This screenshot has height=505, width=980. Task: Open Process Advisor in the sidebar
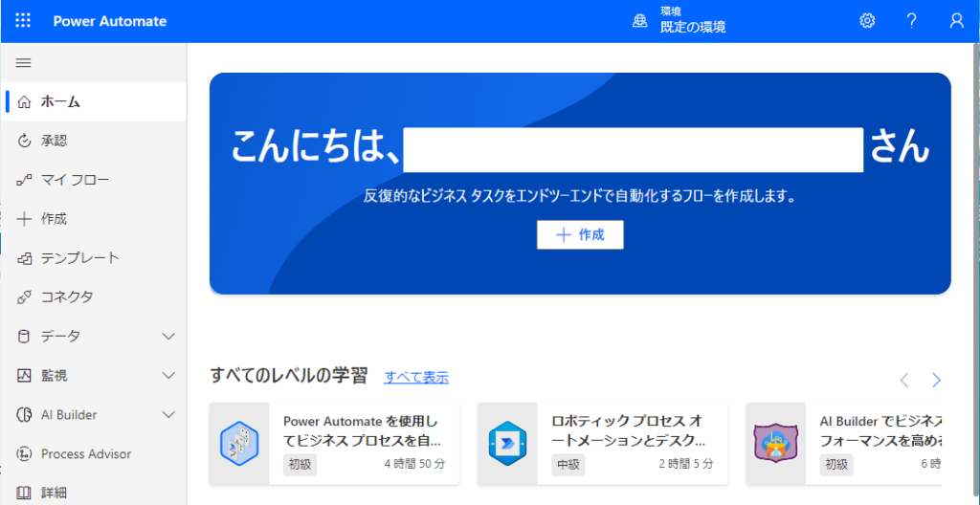pyautogui.click(x=94, y=453)
